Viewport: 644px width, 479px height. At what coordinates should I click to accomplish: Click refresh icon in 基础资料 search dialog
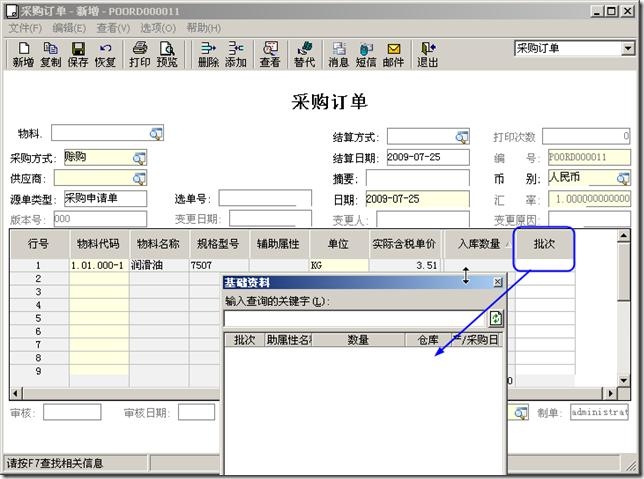tap(495, 318)
